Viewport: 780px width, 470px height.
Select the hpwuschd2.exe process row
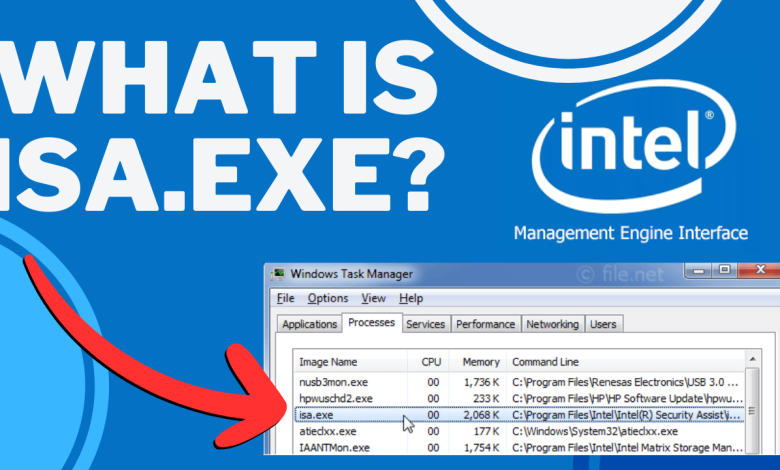[519, 399]
